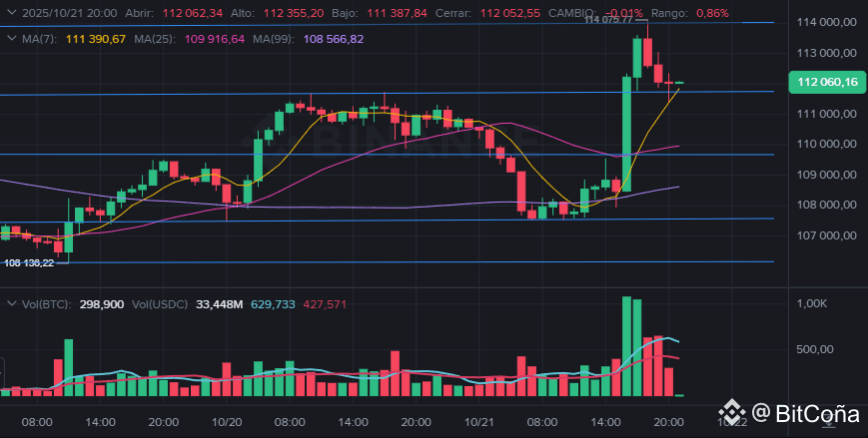Image resolution: width=868 pixels, height=438 pixels.
Task: Select the MA(7) value 111 390,67
Action: point(96,39)
